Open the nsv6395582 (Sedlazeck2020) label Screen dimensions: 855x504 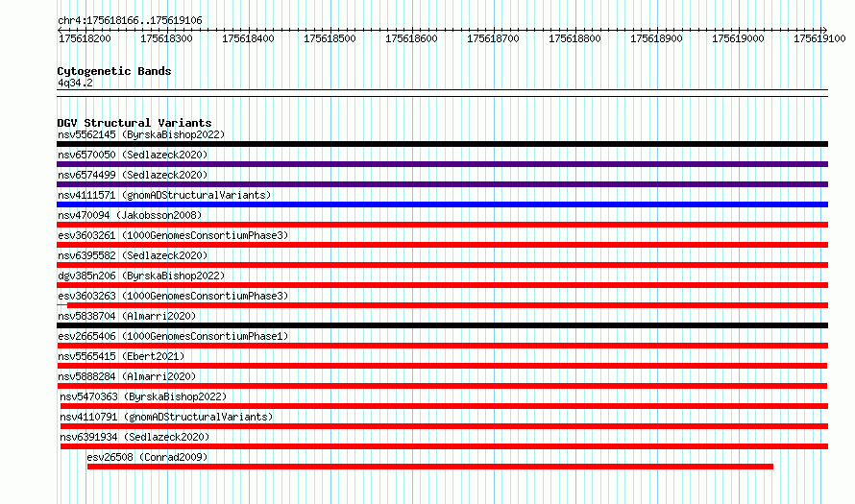(133, 255)
